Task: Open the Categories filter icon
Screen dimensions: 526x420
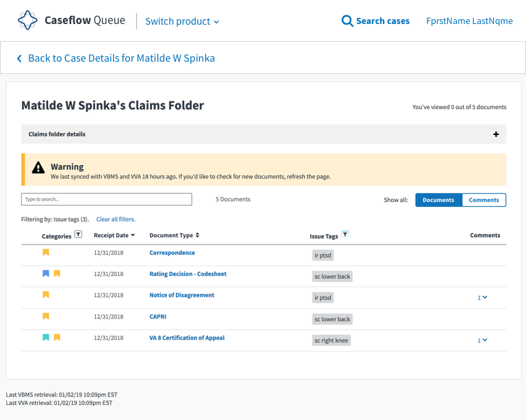Action: pyautogui.click(x=78, y=234)
